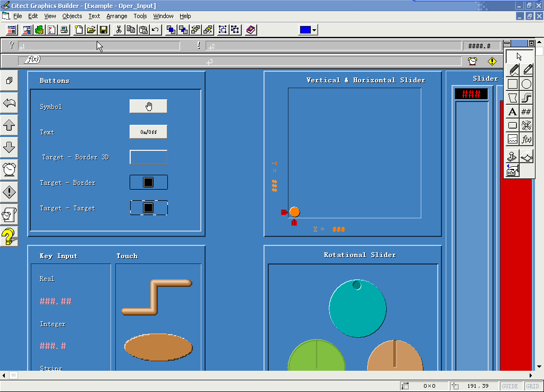Click the left sidebar back arrow button
Image resolution: width=544 pixels, height=392 pixels.
coord(10,103)
